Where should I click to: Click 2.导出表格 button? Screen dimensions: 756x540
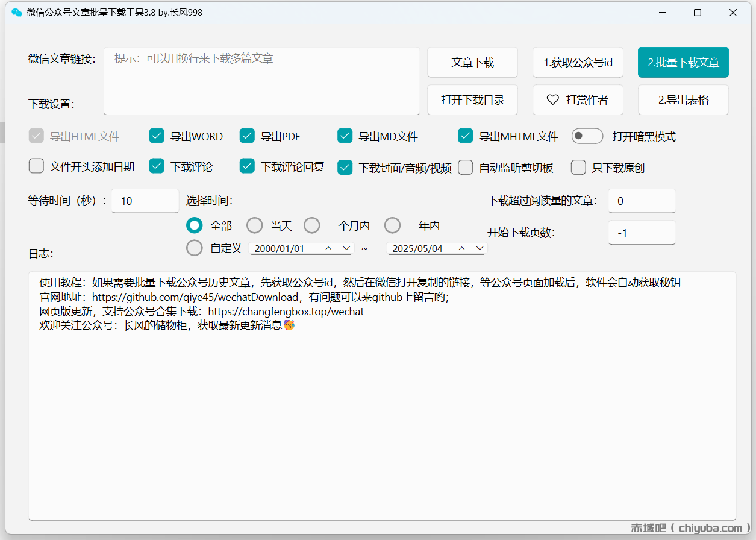click(684, 100)
